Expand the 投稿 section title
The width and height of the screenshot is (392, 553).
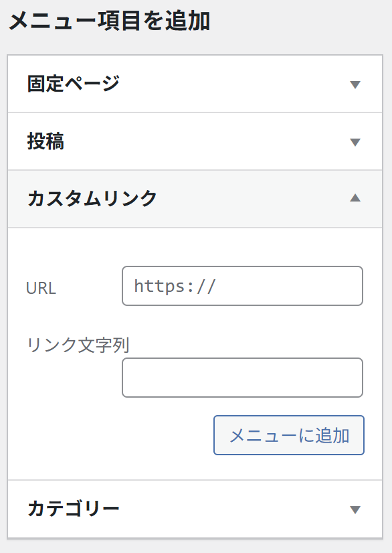tap(46, 141)
